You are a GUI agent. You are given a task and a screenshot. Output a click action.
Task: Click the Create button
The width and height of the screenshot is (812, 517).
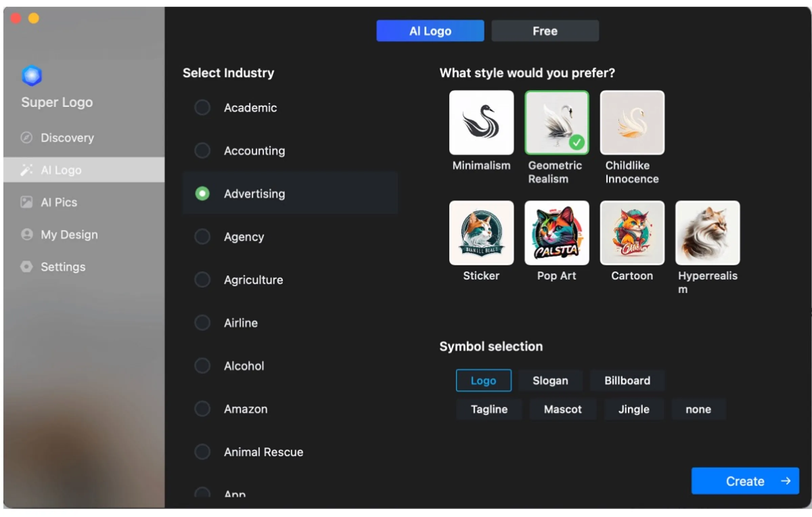click(745, 481)
